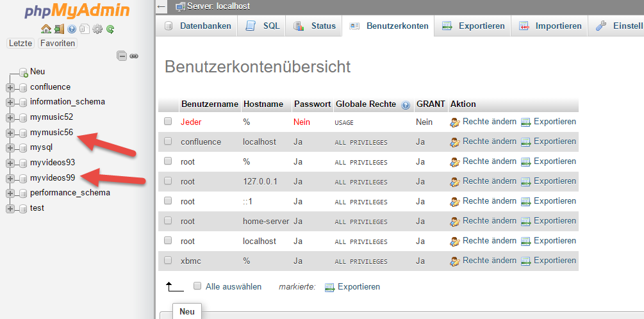Open navigation settings gear icon
Screen dimensions: 644x319
[97, 29]
